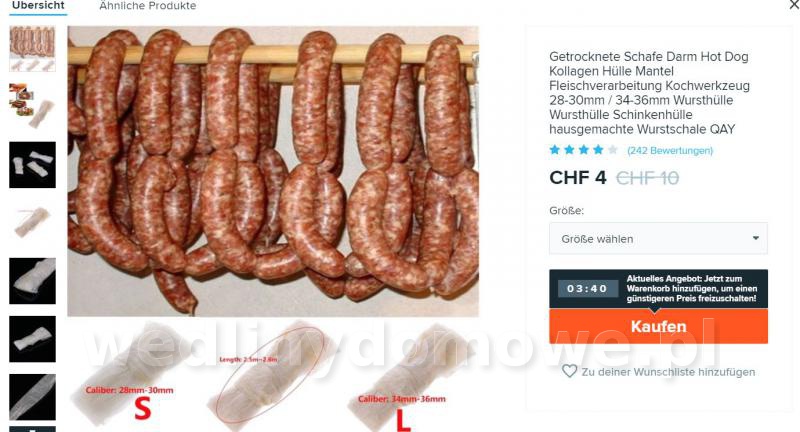Image resolution: width=800 pixels, height=432 pixels.
Task: Click the dropdown arrow in size selector
Action: [756, 238]
